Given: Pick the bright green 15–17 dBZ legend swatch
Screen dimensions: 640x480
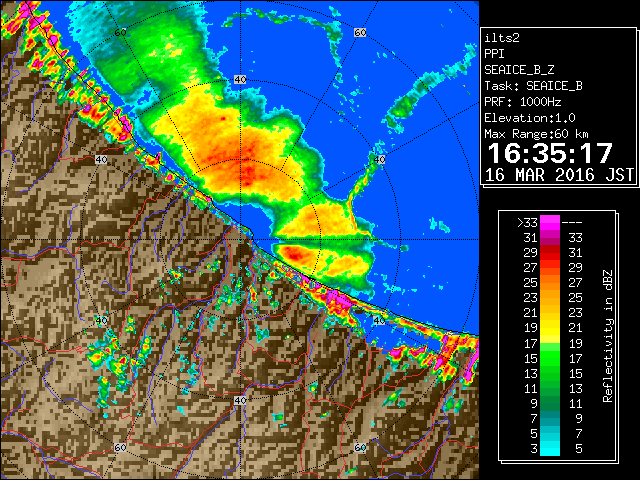Looking at the screenshot, I should (550, 358).
